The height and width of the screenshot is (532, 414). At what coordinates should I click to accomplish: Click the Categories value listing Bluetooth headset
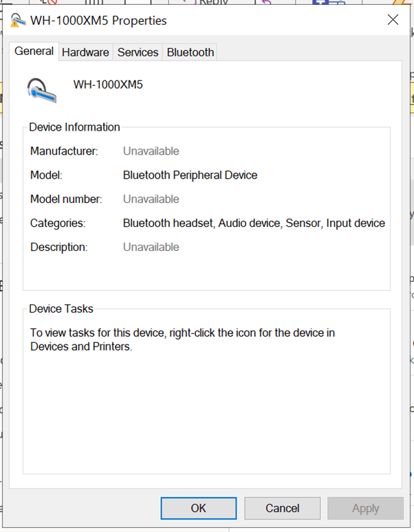click(254, 223)
